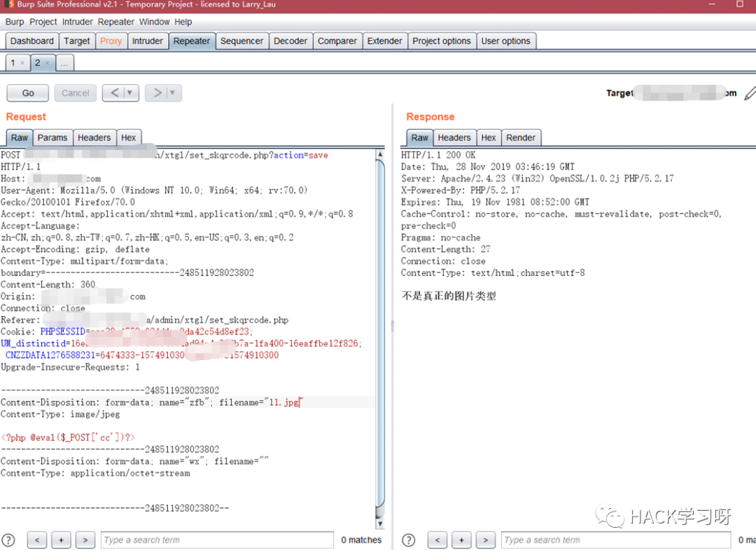756x550 pixels.
Task: Open the back history dropdown arrow
Action: pos(130,92)
